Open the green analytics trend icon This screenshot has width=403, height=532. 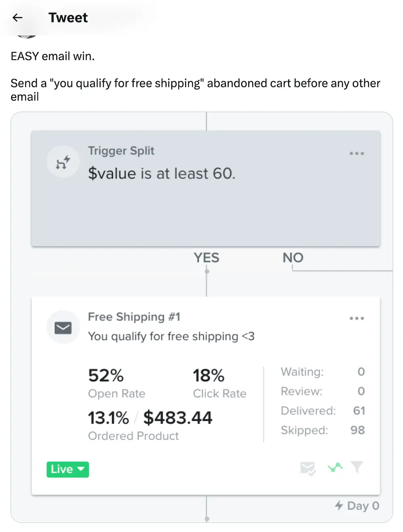(335, 468)
